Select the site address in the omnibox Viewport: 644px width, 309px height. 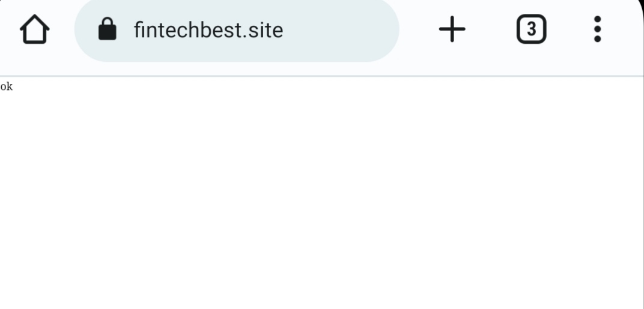[x=208, y=29]
